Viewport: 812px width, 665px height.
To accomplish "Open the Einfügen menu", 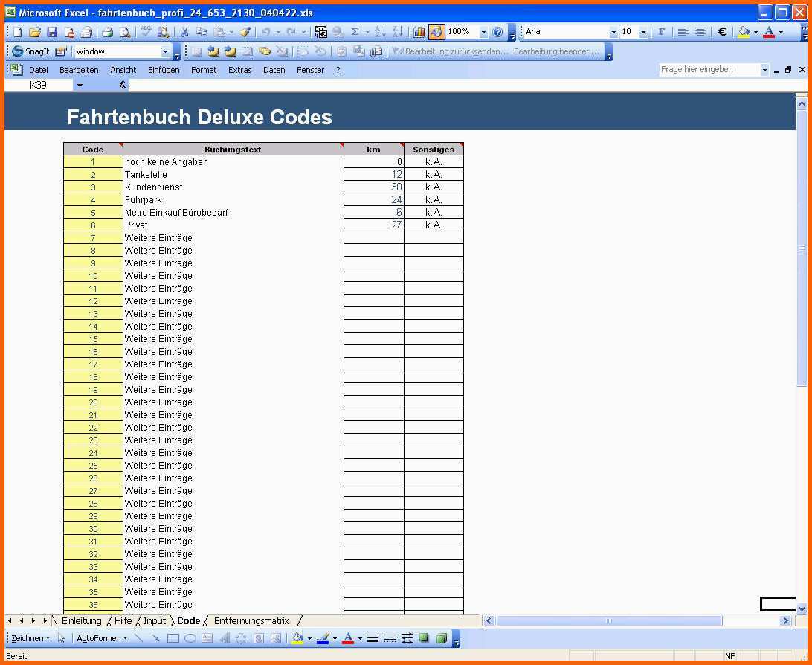I will 164,70.
